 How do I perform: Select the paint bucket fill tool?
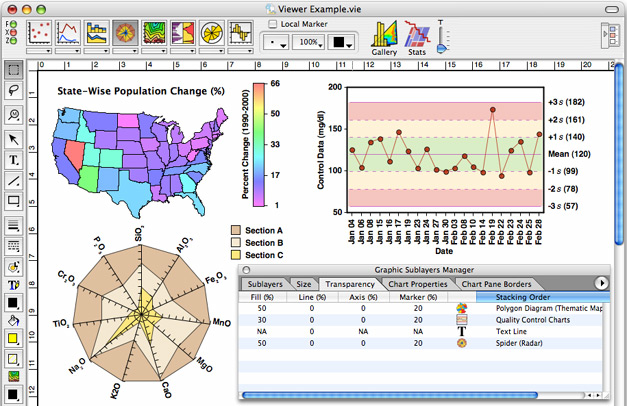(x=14, y=320)
